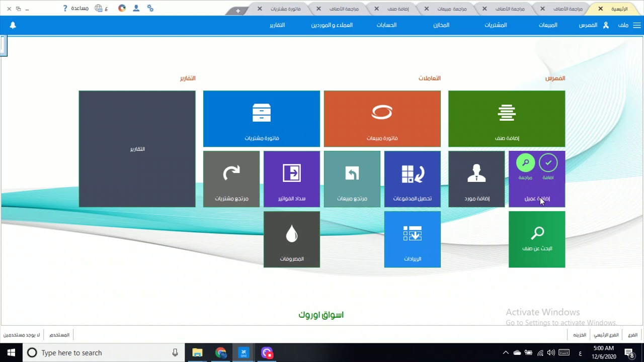Close the إضافة صنف tab
Screen dimensions: 644x362
(x=376, y=9)
